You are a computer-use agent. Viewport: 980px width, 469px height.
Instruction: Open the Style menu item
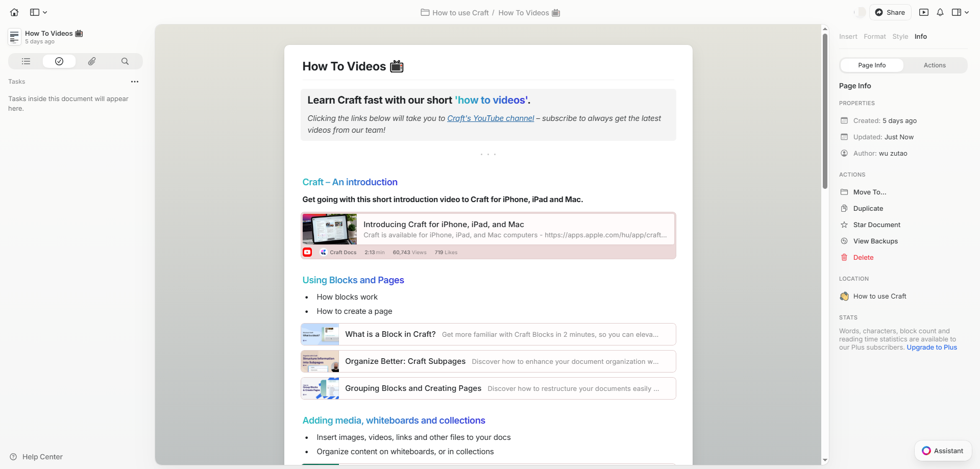(x=900, y=36)
